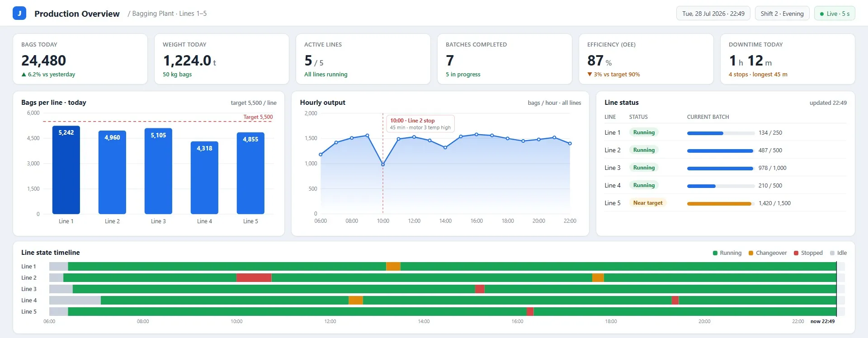Click the green up-triangle in Bags Today

pos(24,75)
